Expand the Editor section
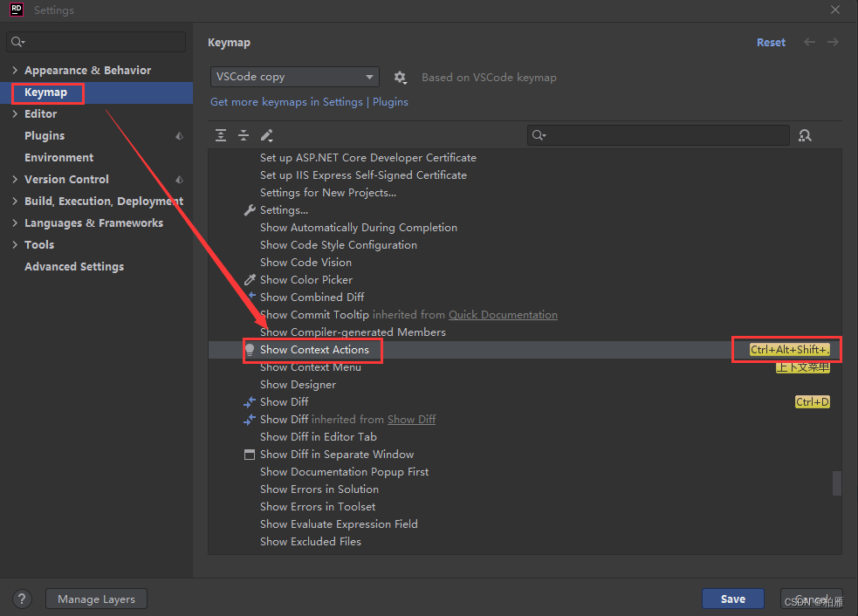 point(15,113)
